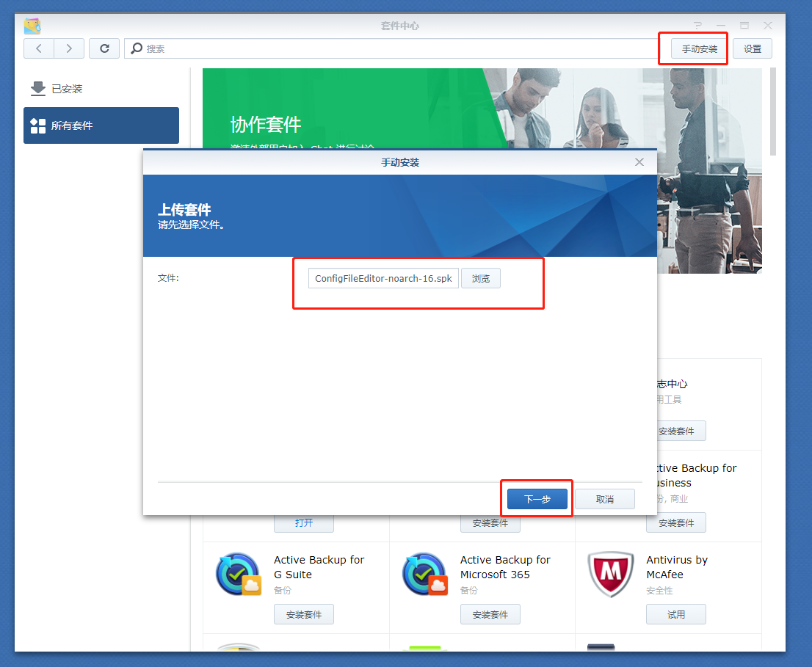Minimize the 套件中心 window
Screen dimensions: 812x667
coord(721,26)
